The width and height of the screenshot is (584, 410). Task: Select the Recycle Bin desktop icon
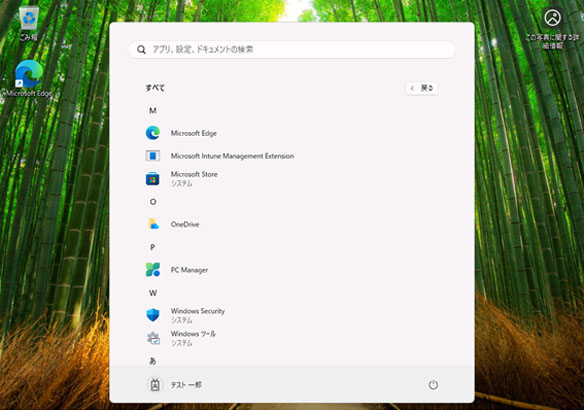(29, 23)
